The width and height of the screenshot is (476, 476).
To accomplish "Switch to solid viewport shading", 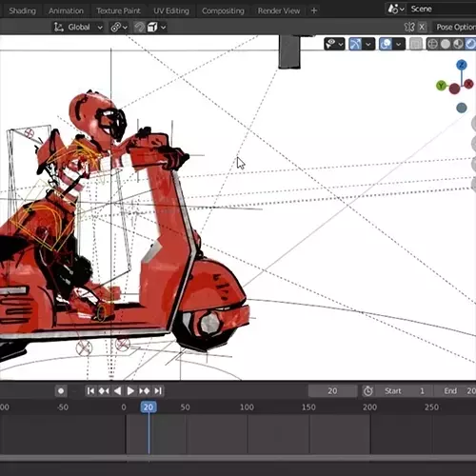I will click(446, 44).
